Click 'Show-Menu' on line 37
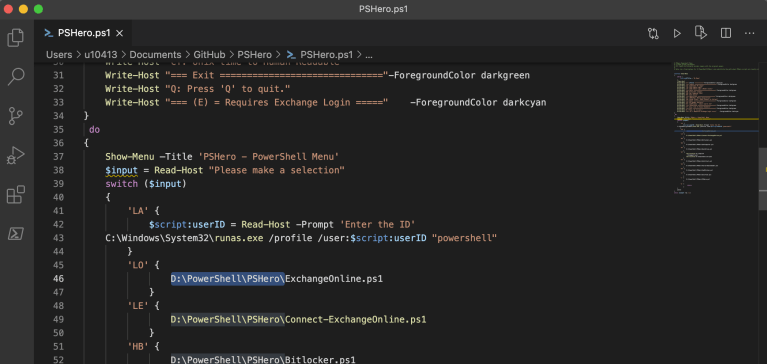Image resolution: width=767 pixels, height=364 pixels. click(x=130, y=157)
